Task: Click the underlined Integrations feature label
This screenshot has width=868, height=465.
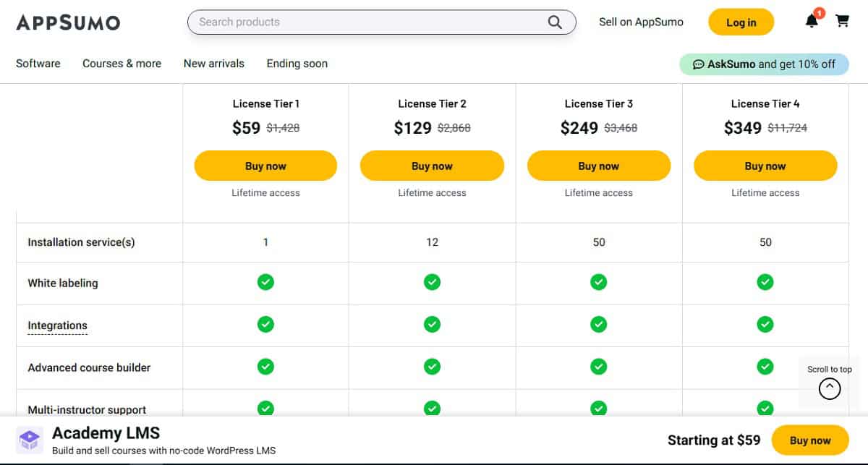Action: (57, 325)
